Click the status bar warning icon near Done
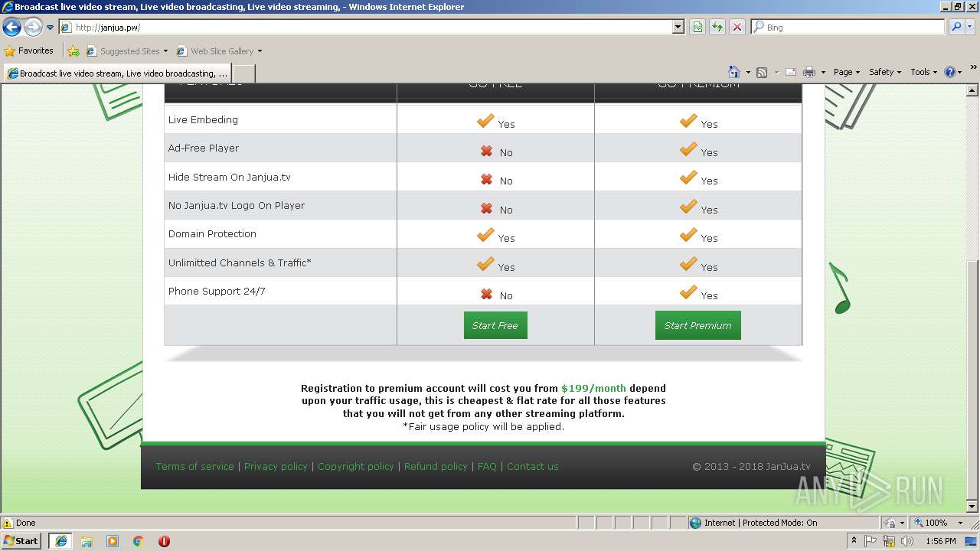 click(8, 523)
